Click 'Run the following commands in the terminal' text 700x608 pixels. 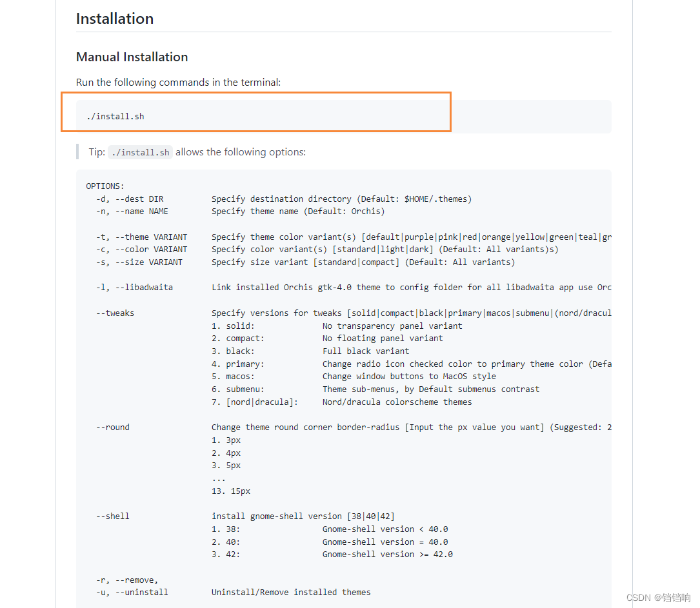[178, 83]
